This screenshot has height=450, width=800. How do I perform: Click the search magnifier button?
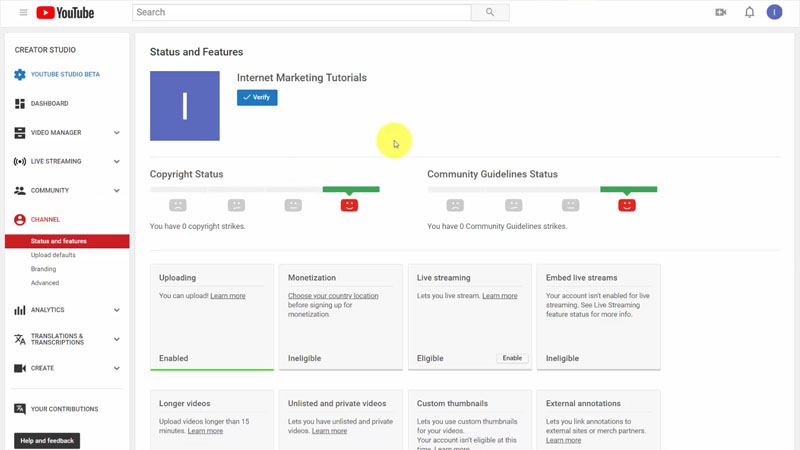click(x=490, y=13)
